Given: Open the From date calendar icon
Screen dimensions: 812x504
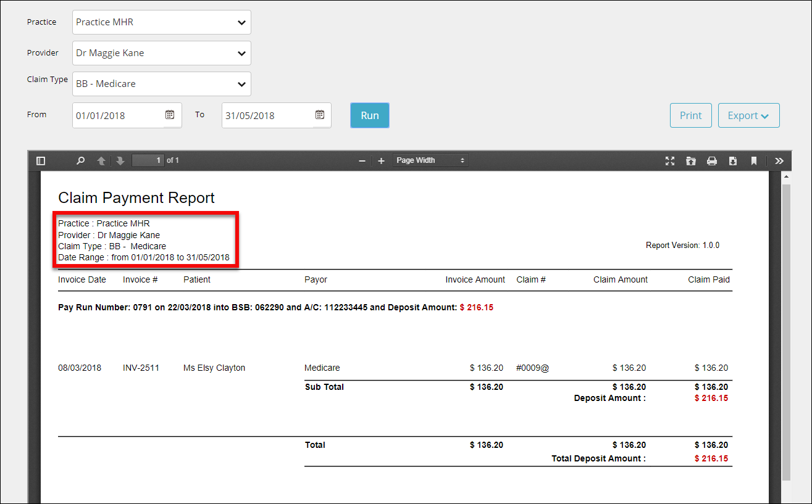Looking at the screenshot, I should [x=170, y=115].
